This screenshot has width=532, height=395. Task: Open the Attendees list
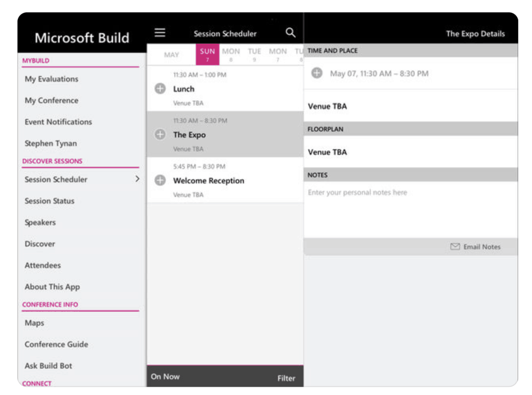pyautogui.click(x=42, y=265)
